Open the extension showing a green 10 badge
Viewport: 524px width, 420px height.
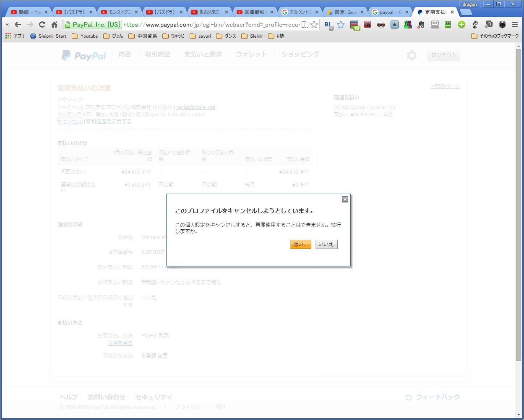point(355,25)
